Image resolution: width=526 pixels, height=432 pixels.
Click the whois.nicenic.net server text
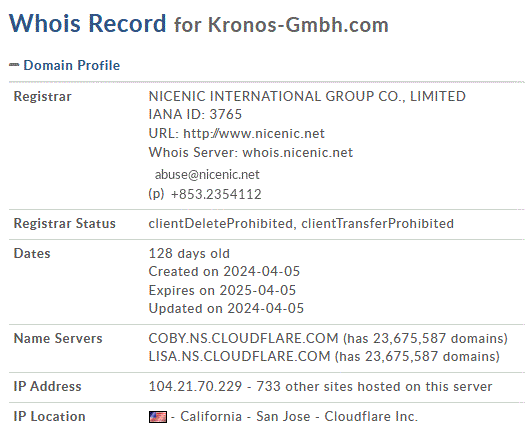click(298, 153)
